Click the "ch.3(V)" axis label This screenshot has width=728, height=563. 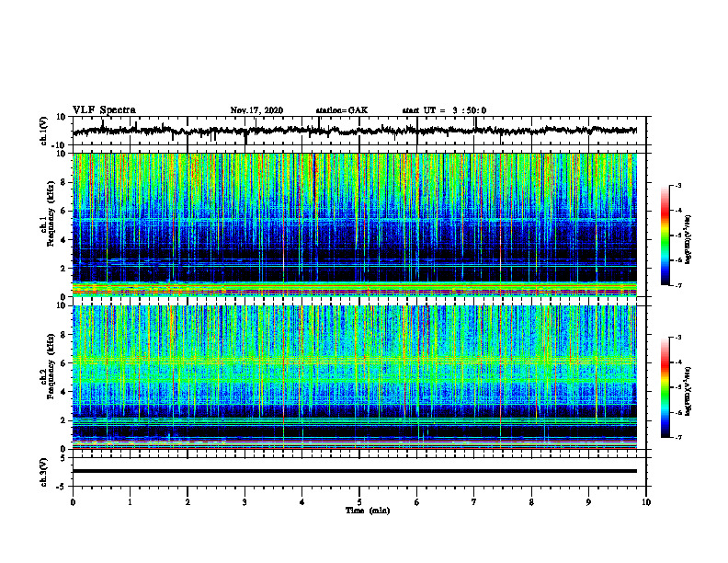click(x=44, y=472)
